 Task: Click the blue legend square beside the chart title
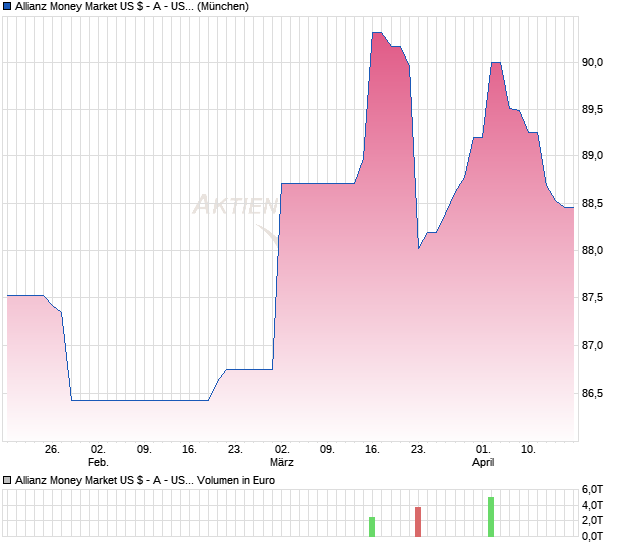8,6
